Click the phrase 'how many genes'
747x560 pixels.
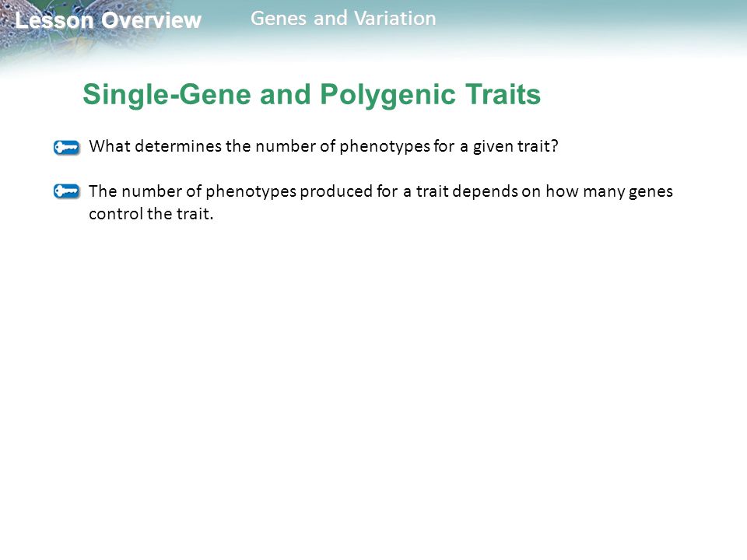608,191
